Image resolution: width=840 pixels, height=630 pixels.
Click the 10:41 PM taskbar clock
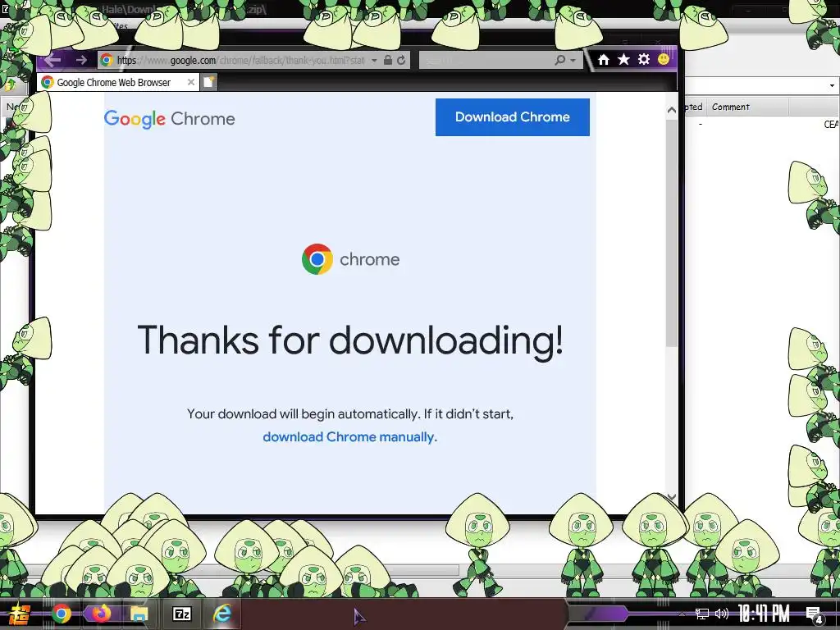(764, 614)
